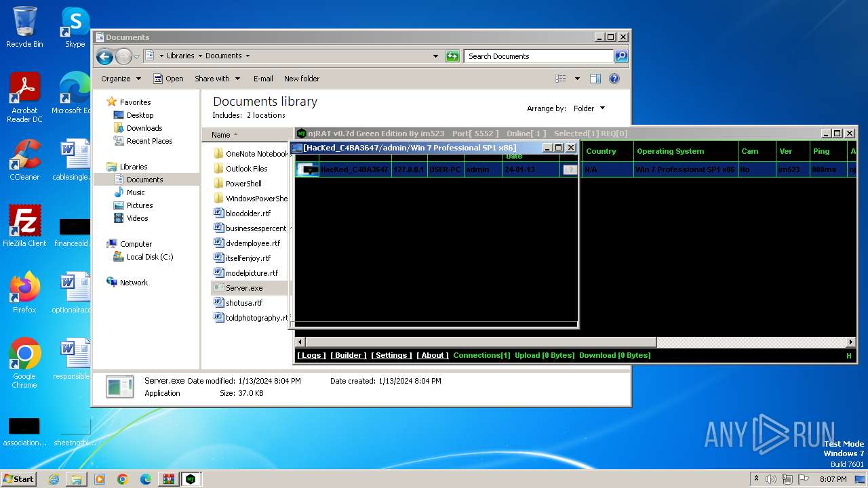Click the taskbar clock showing 8:07 PM
This screenshot has height=488, width=868.
pyautogui.click(x=833, y=479)
